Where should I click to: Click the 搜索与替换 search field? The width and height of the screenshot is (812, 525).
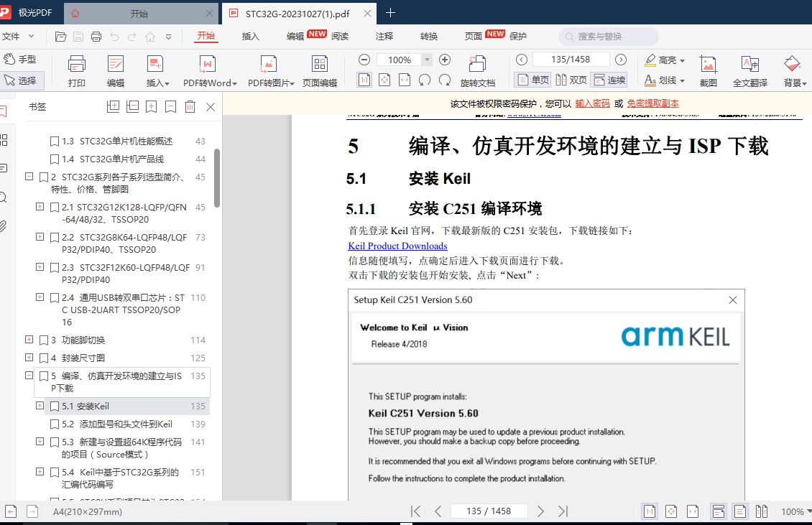coord(609,36)
